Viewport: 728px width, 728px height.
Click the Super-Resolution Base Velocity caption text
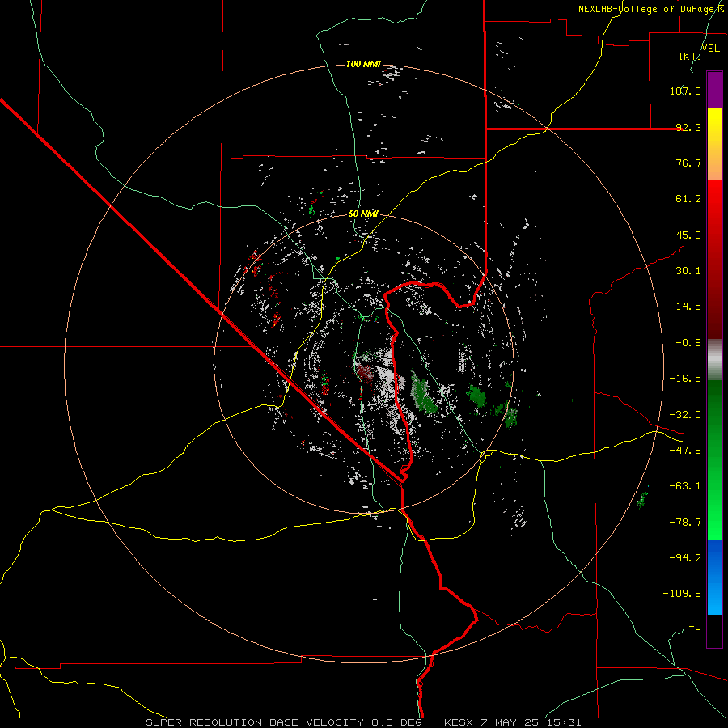click(x=363, y=722)
